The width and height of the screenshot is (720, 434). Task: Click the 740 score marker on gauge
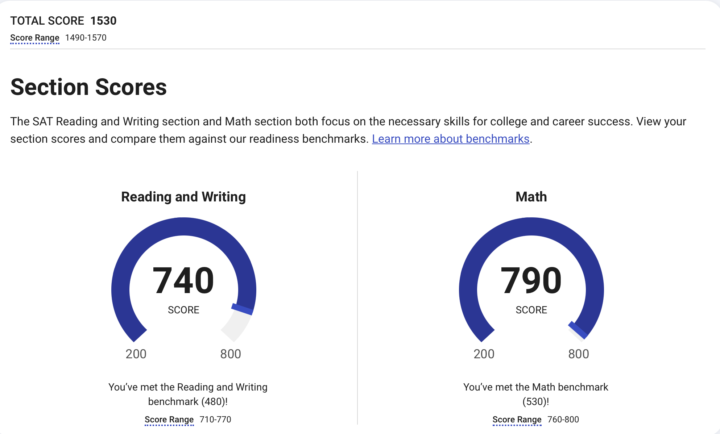242,309
